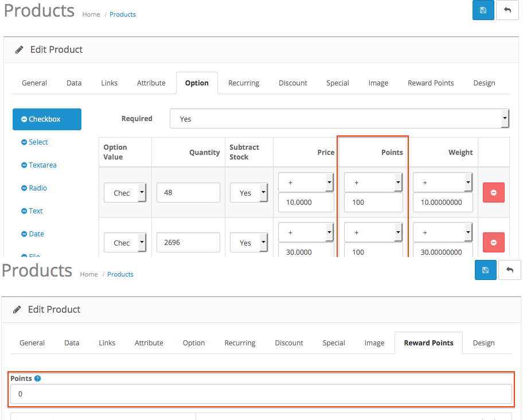Open Recurring tab in upper screenshot
The height and width of the screenshot is (420, 523).
click(244, 83)
